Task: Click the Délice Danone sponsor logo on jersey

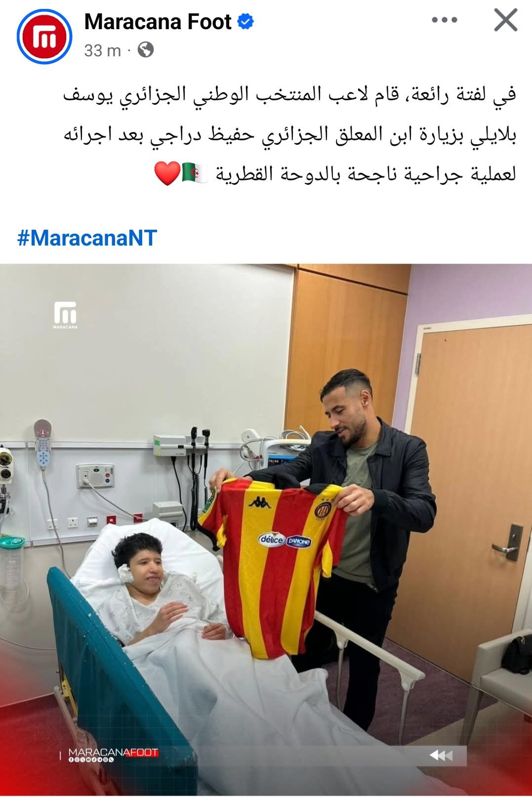Action: pos(285,540)
